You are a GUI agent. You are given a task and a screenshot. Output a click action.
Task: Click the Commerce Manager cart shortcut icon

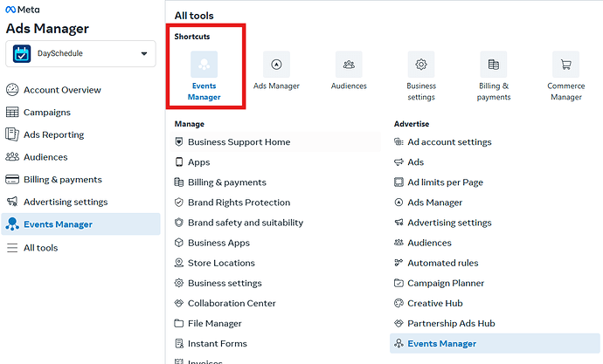pyautogui.click(x=565, y=65)
